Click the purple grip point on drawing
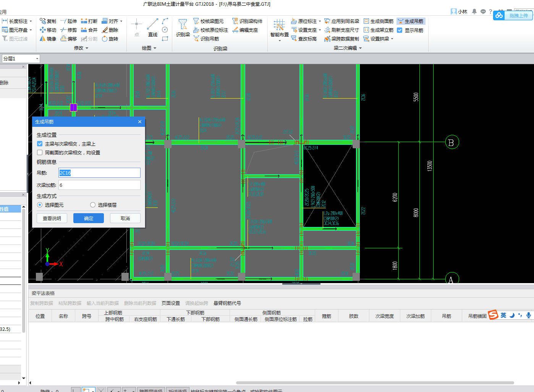Screen dimensions: 534x392 click(73, 107)
